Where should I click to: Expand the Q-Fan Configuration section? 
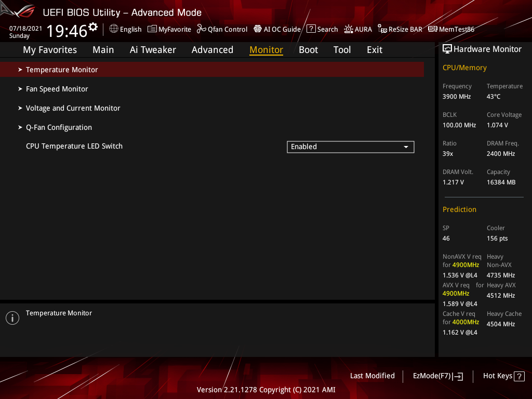[59, 127]
